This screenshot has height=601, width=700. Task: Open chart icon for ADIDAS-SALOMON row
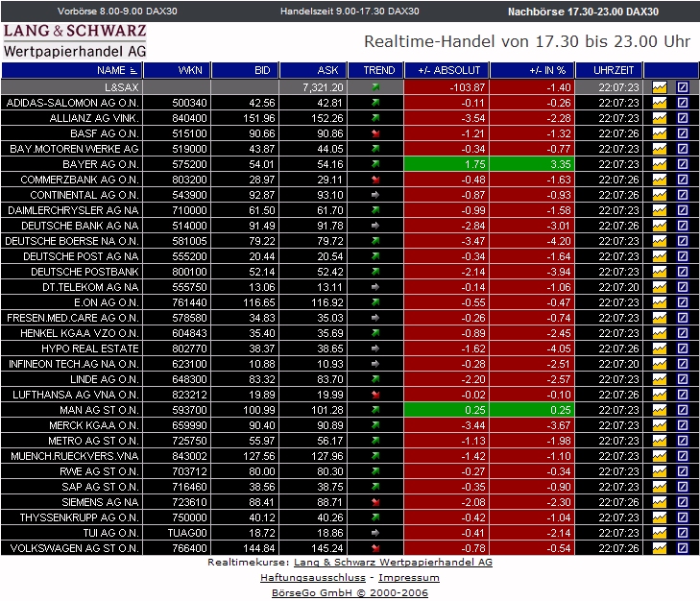coord(660,103)
